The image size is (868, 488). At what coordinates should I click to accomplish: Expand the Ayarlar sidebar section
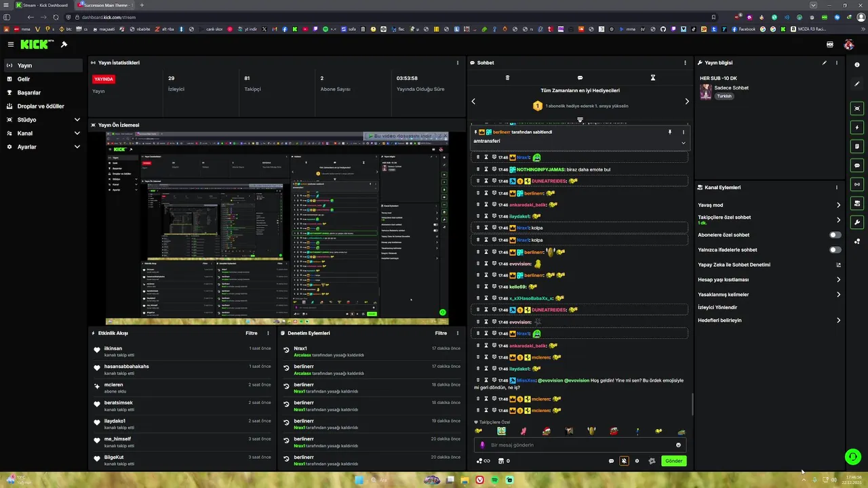(x=77, y=147)
